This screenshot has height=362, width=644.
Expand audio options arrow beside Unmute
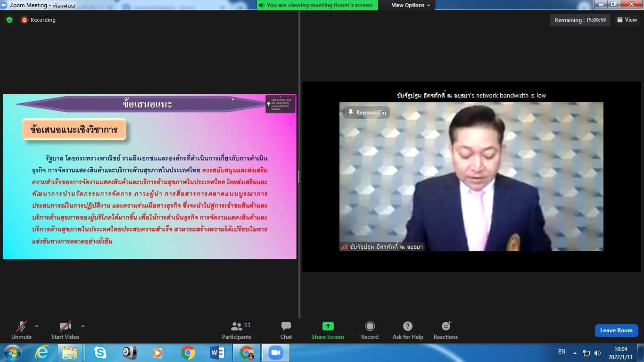[37, 326]
